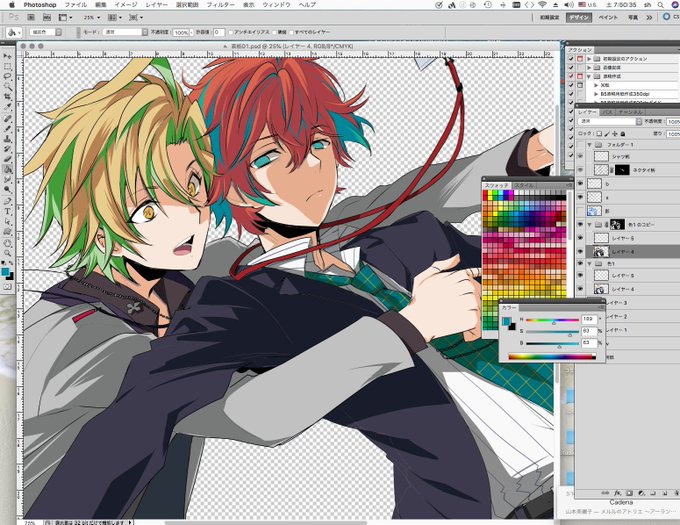The image size is (680, 525).
Task: Toggle the all layers checkbox
Action: [291, 33]
